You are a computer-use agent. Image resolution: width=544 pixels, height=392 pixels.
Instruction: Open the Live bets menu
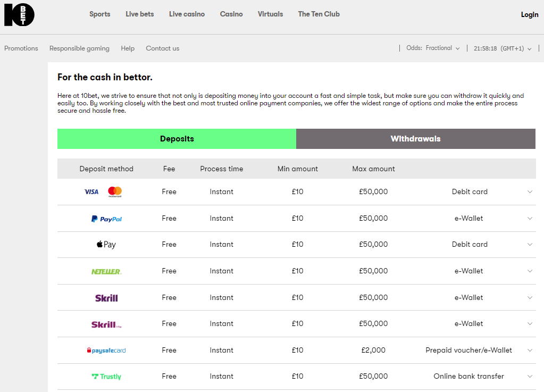pyautogui.click(x=140, y=14)
